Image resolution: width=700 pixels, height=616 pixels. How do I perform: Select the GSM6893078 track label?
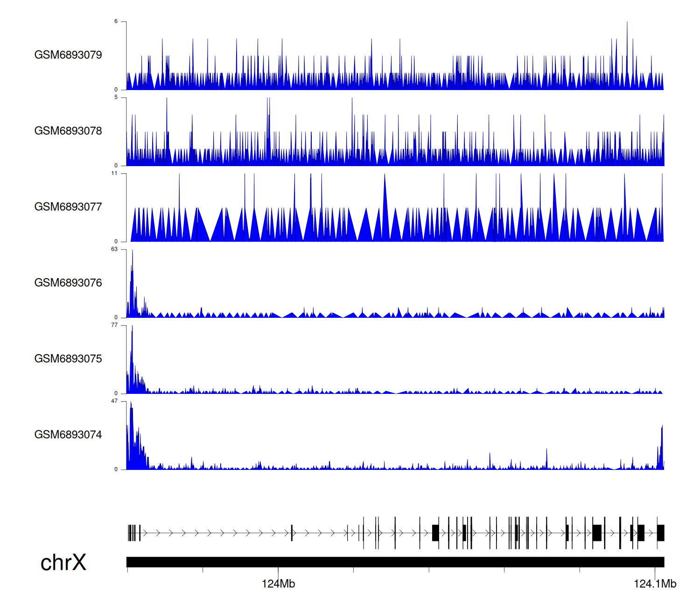pos(68,131)
